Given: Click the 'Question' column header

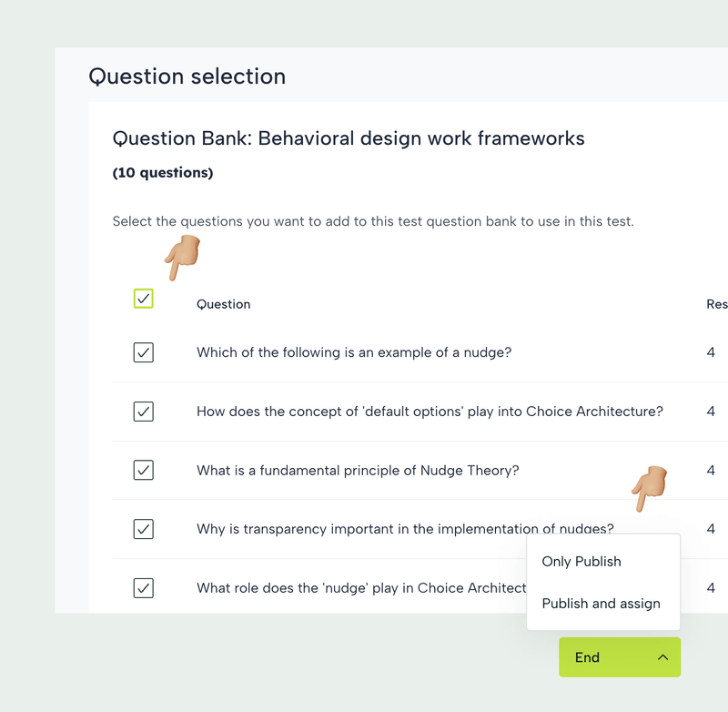Looking at the screenshot, I should coord(223,304).
